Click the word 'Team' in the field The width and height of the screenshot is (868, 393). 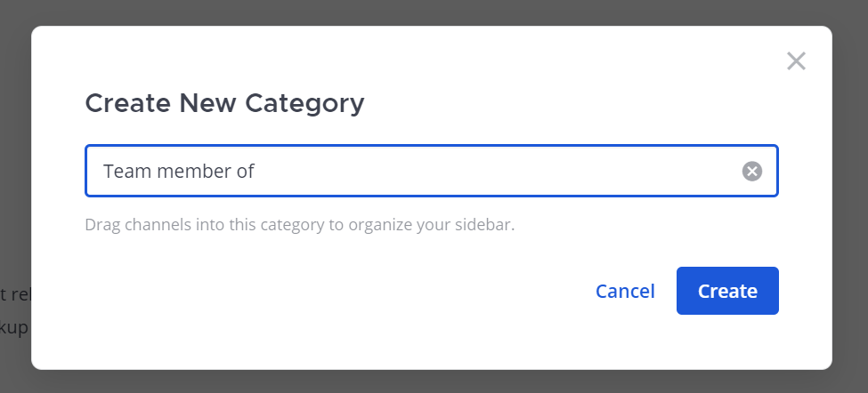tap(127, 171)
